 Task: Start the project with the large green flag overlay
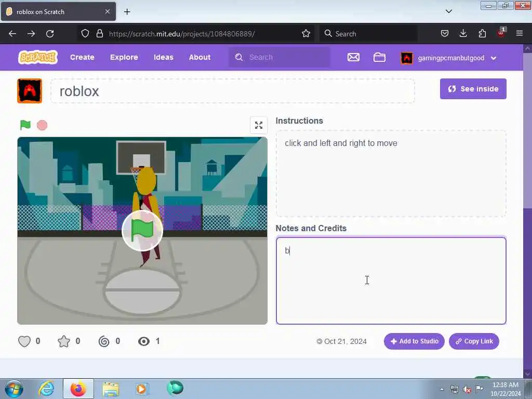tap(142, 231)
